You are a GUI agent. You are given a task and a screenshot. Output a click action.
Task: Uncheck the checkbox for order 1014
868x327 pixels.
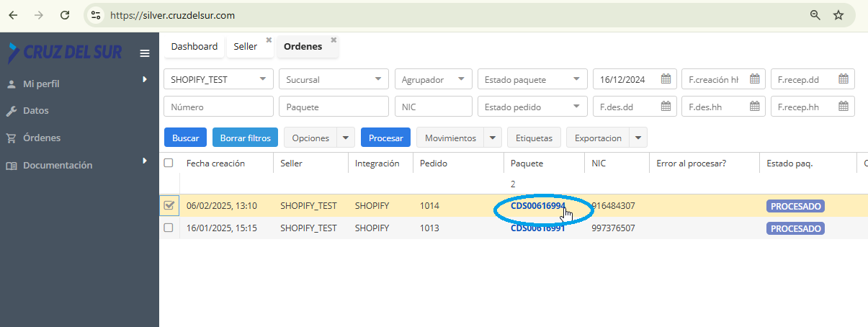coord(169,205)
